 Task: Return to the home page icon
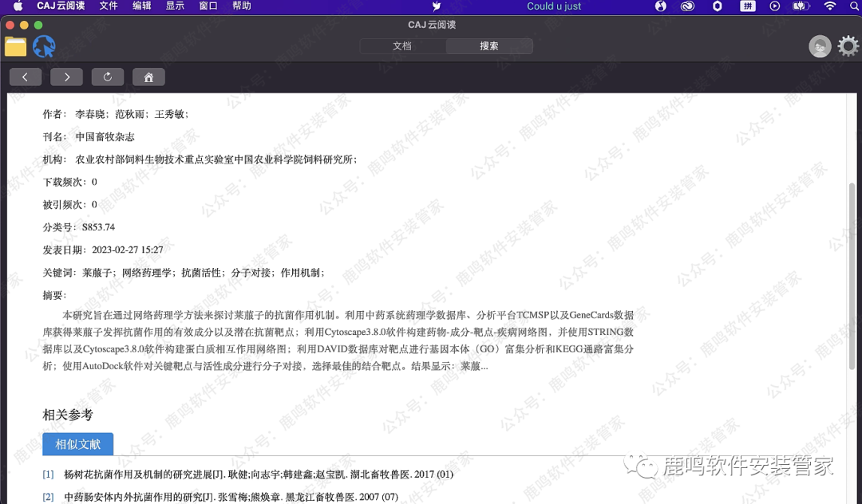coord(148,77)
